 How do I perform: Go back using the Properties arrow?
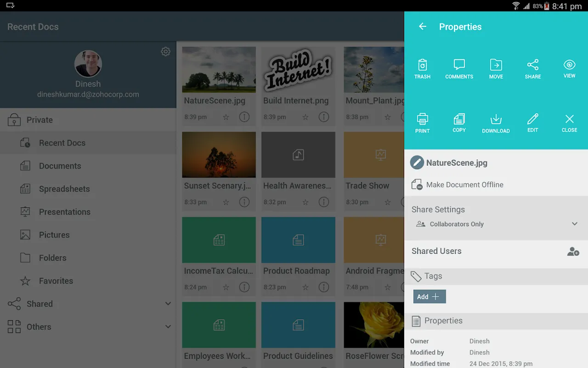point(423,27)
